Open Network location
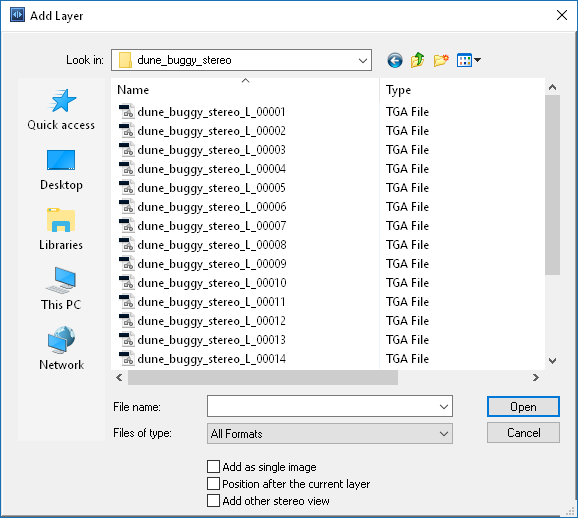Viewport: 578px width, 518px height. point(61,349)
